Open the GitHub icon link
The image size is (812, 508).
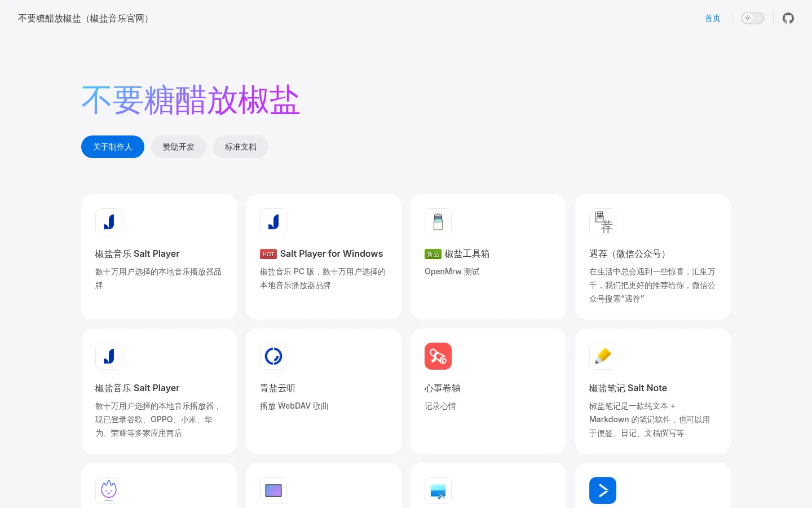pos(788,18)
